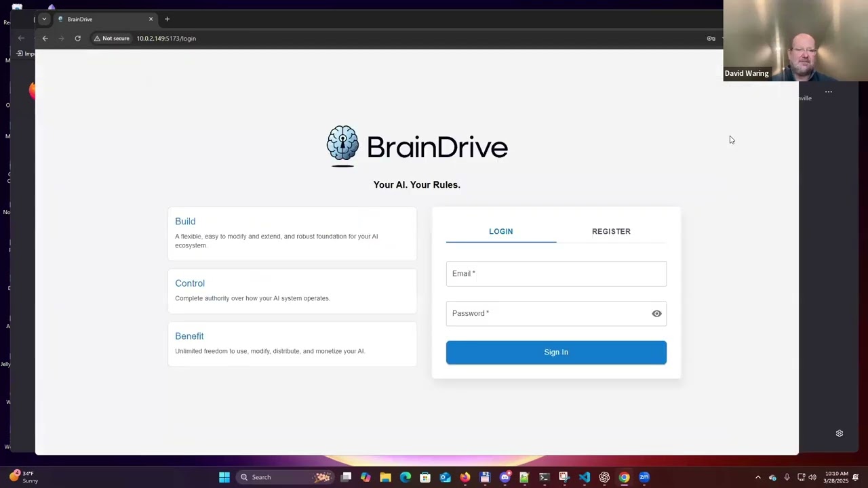Click into the Password field
Screen dimensions: 868x488
click(x=546, y=314)
